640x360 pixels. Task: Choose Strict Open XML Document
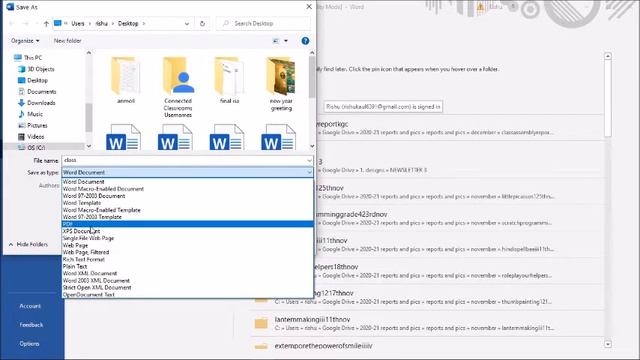coord(97,287)
